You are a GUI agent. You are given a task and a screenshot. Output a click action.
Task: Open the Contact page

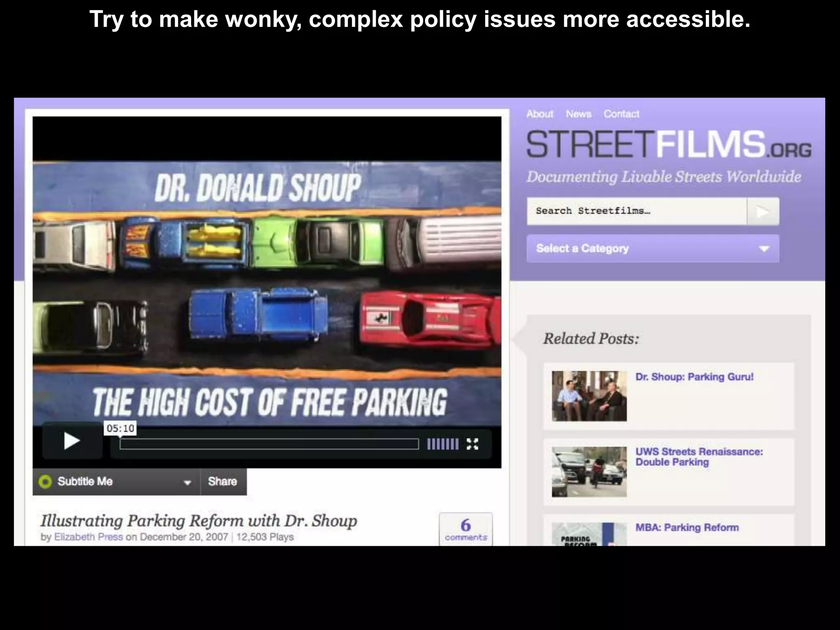(621, 114)
